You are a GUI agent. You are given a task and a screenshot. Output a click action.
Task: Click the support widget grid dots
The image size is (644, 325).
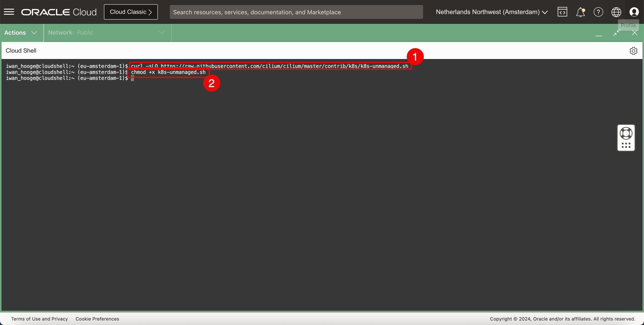pos(626,145)
